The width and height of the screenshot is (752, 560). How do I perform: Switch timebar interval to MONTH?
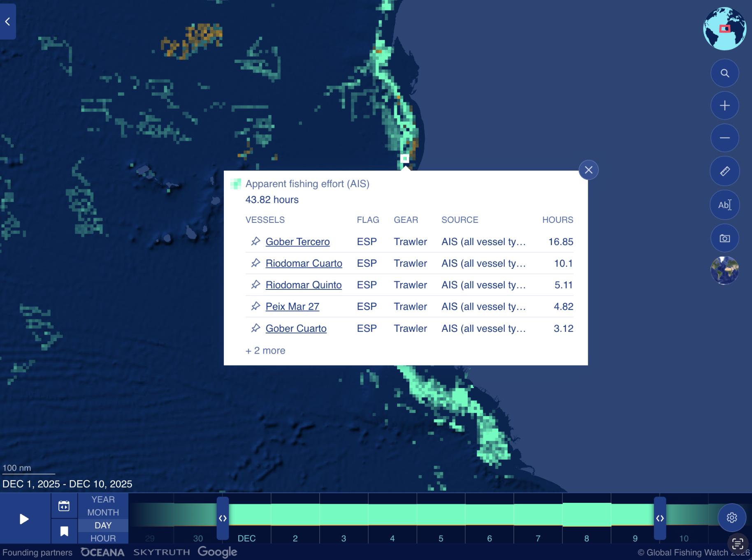coord(103,512)
